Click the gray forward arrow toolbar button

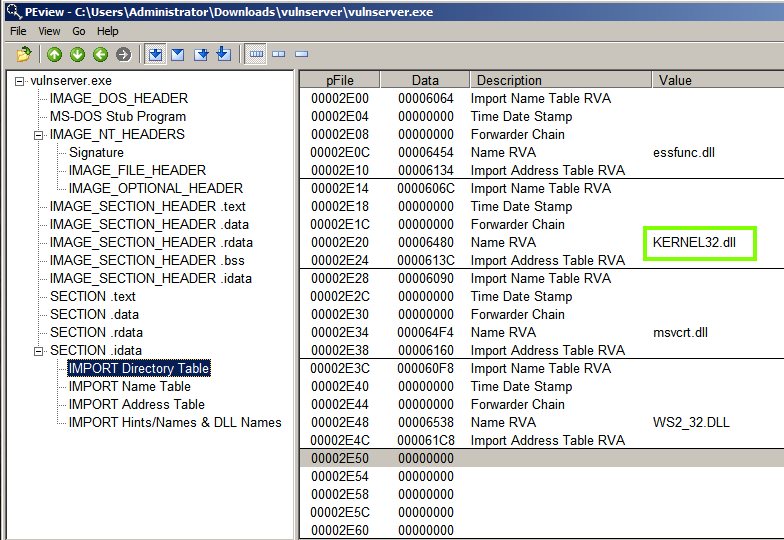click(x=123, y=54)
